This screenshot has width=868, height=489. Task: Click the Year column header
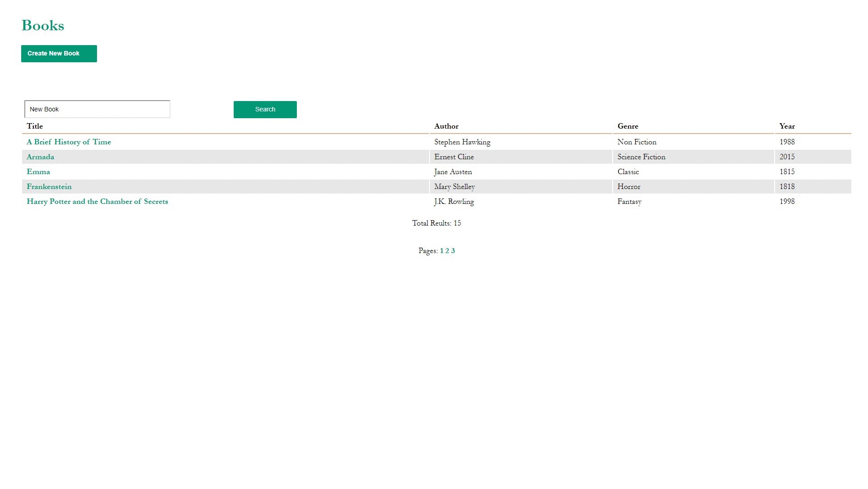787,126
